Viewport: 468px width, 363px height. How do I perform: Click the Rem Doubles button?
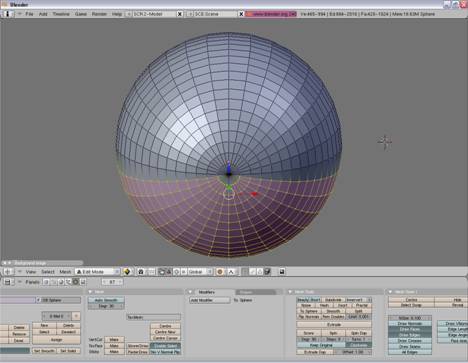pyautogui.click(x=333, y=317)
